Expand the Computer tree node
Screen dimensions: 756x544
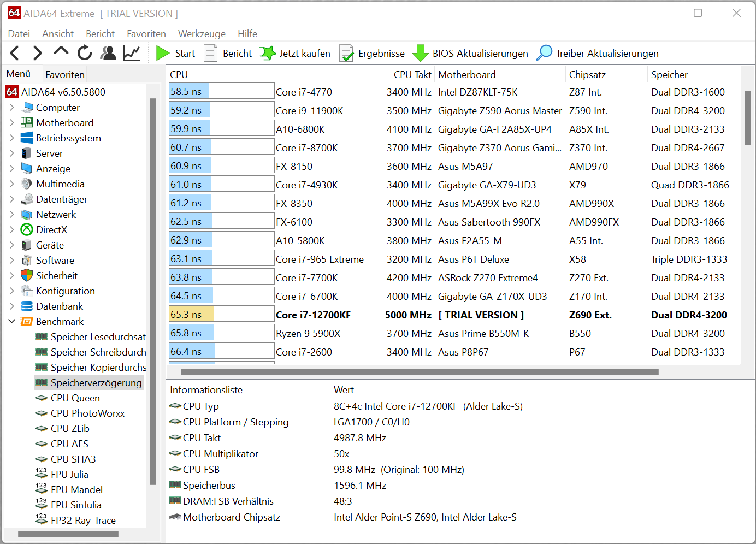(x=12, y=108)
